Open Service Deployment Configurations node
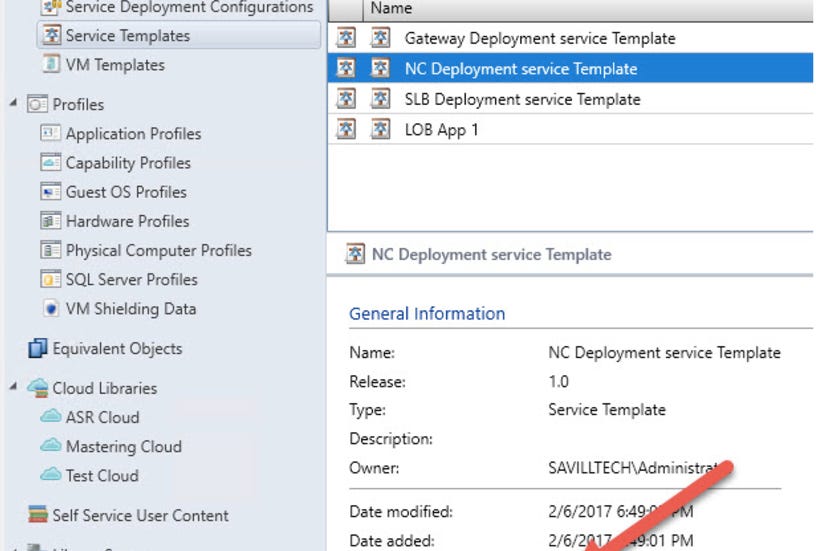Screen dimensions: 816x551 [189, 7]
